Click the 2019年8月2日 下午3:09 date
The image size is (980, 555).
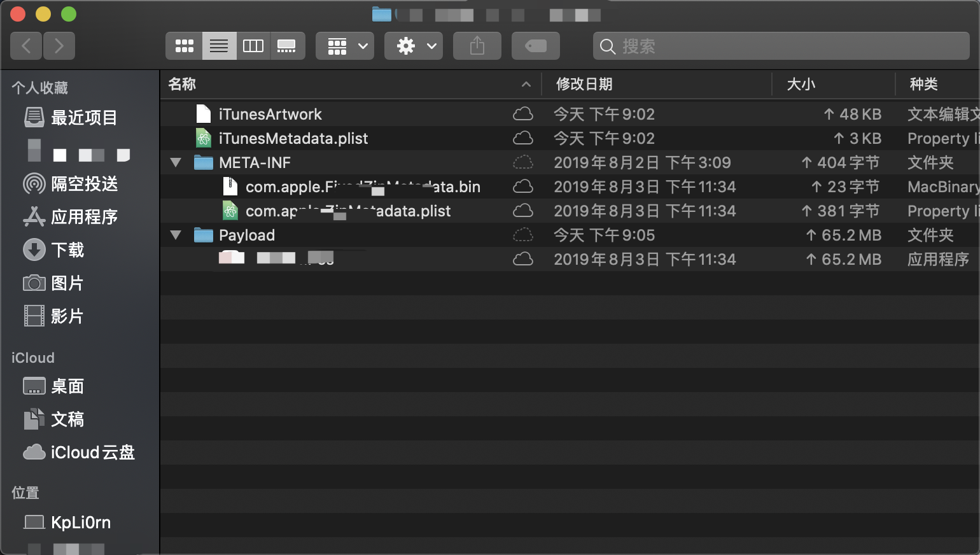coord(642,162)
